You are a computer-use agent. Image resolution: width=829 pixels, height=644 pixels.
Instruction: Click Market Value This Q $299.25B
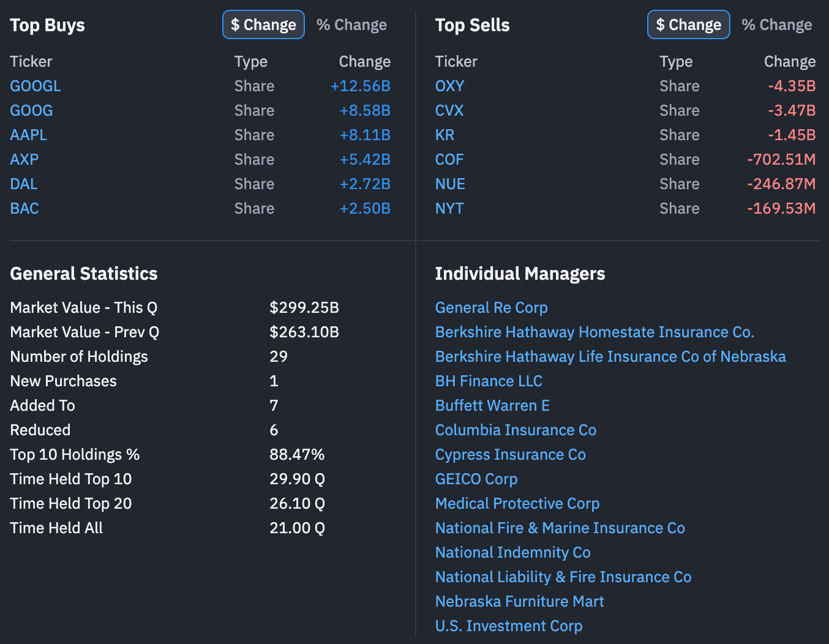[304, 307]
